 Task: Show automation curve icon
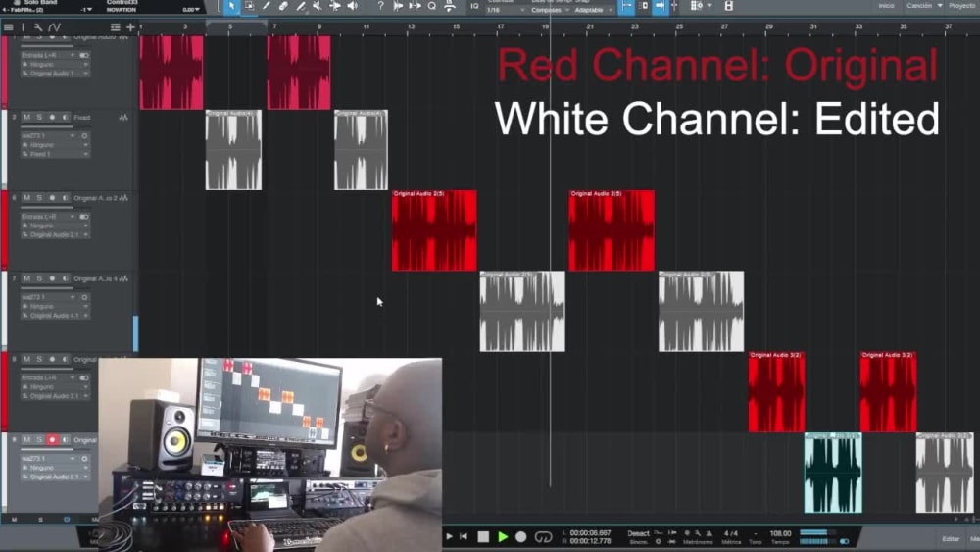(54, 27)
